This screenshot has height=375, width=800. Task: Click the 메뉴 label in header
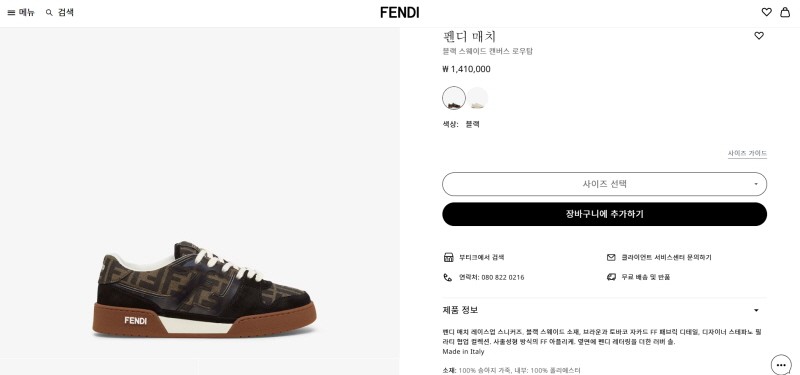(27, 13)
